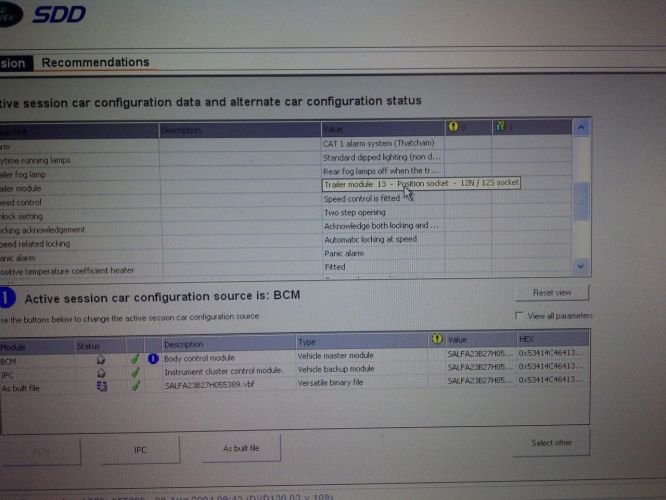Image resolution: width=666 pixels, height=500 pixels.
Task: Select 'CAT 1 alarm system (Thatcham)' value
Action: [378, 143]
